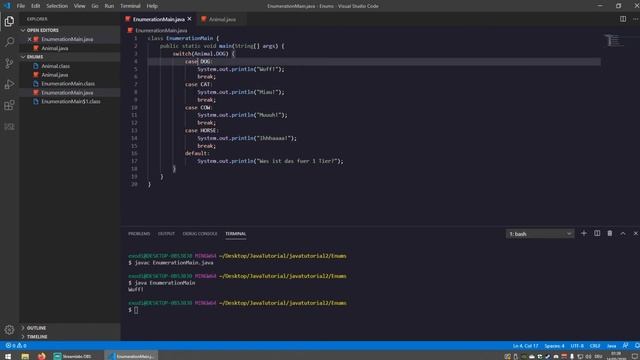This screenshot has height=360, width=640.
Task: Close the terminal panel
Action: click(636, 233)
